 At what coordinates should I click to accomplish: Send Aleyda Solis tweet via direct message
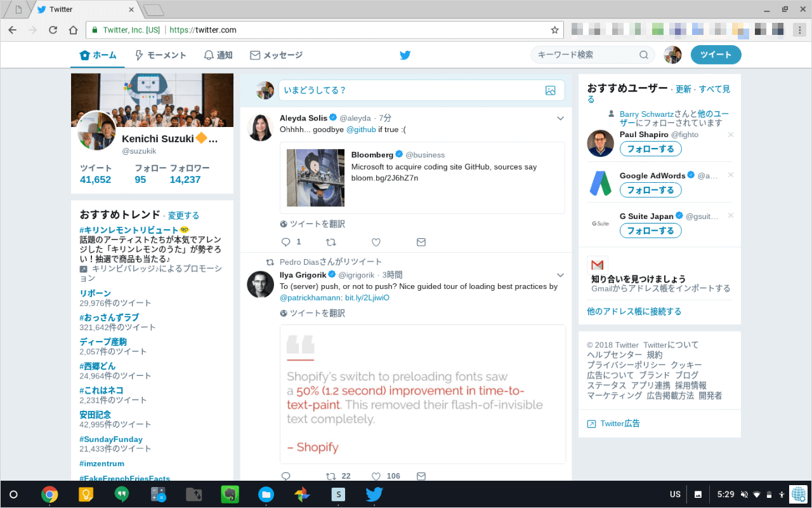pyautogui.click(x=421, y=242)
